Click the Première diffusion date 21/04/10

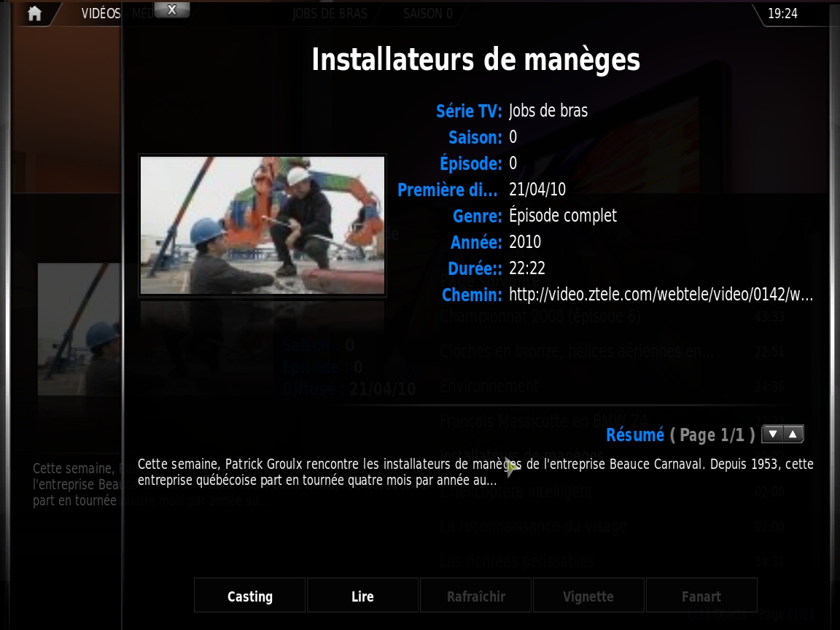[x=537, y=189]
